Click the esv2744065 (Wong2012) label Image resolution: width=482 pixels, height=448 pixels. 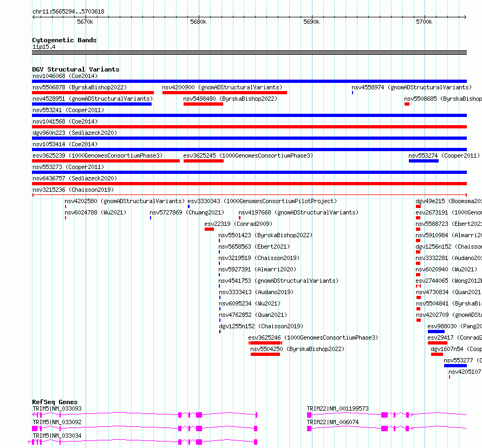tap(449, 281)
